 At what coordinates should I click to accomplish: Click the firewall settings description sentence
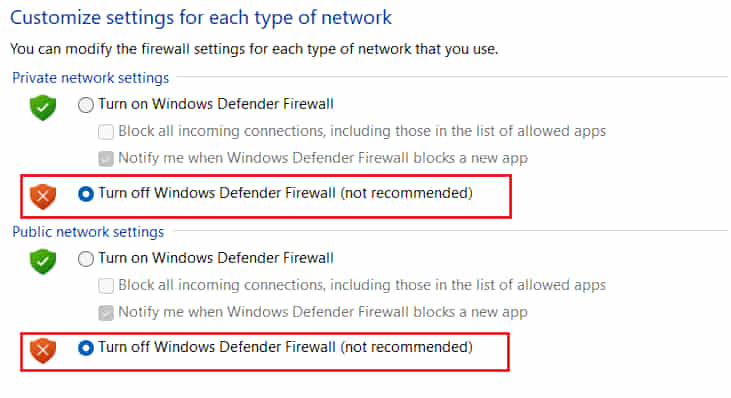254,49
